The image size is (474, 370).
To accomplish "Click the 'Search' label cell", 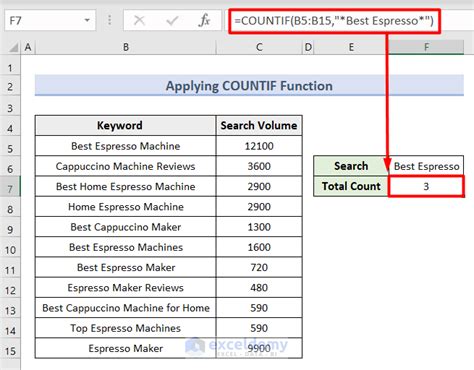I will (351, 166).
